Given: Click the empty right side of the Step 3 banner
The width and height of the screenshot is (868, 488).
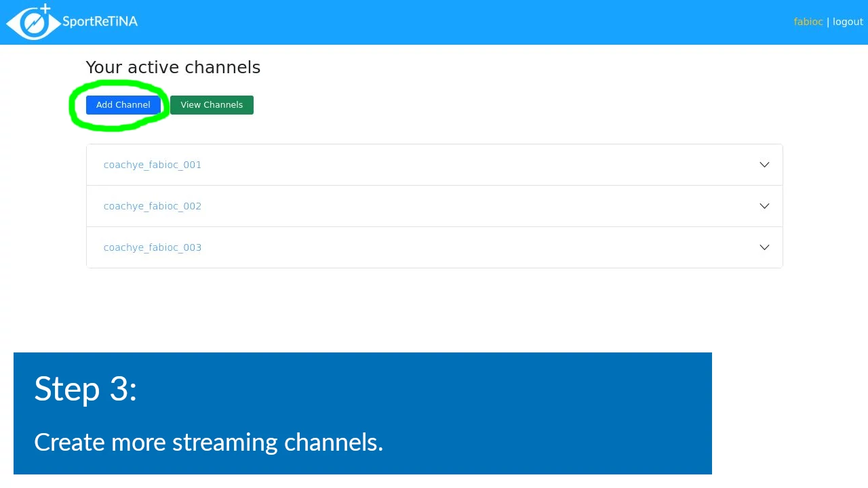Looking at the screenshot, I should [576, 413].
